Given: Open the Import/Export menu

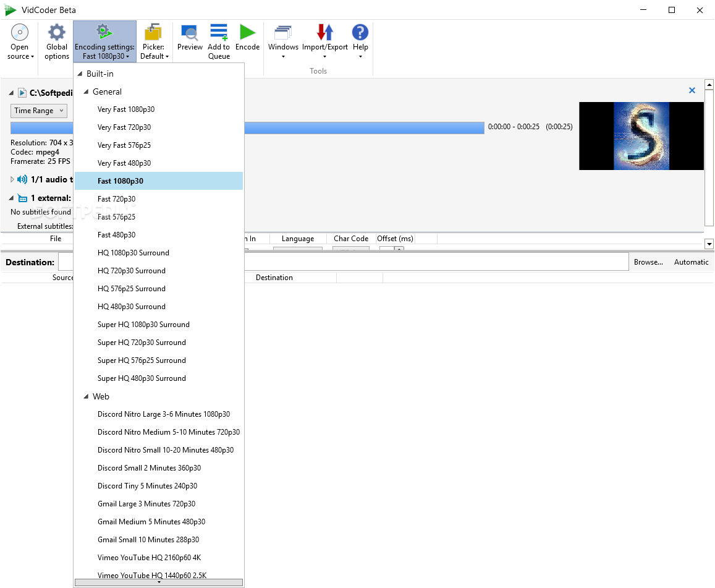Looking at the screenshot, I should click(324, 41).
